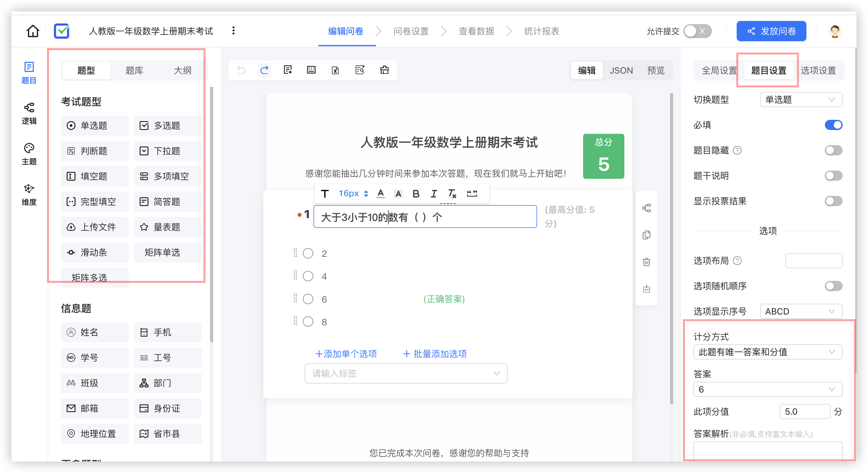This screenshot has height=473, width=868.
Task: Click the undo arrow icon
Action: (241, 70)
